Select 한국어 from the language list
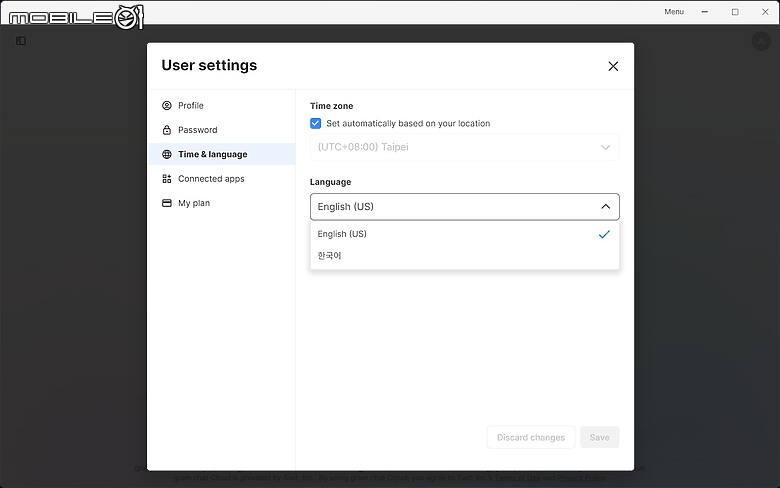 330,256
